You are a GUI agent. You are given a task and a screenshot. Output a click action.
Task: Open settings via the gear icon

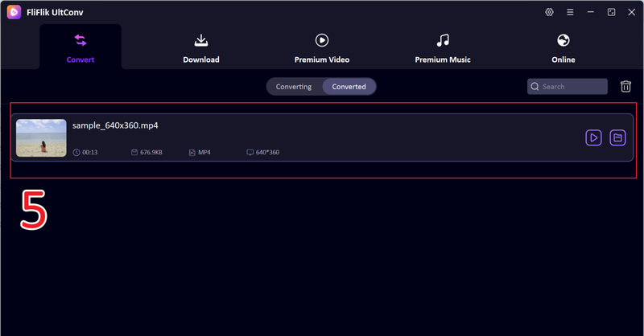549,12
